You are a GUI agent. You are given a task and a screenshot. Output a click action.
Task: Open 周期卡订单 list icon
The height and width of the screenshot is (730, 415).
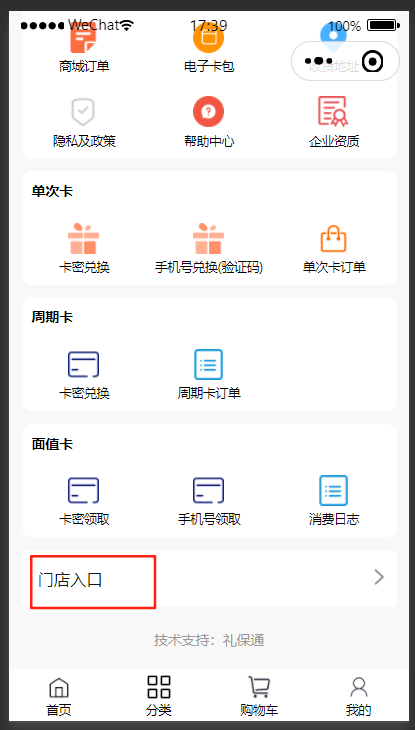(x=208, y=365)
